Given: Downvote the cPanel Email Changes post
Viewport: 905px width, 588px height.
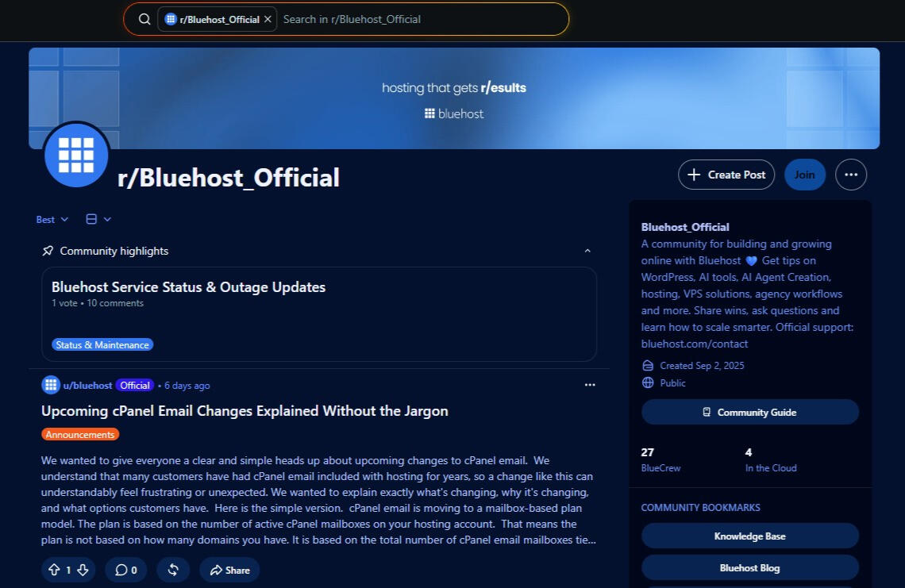Looking at the screenshot, I should click(x=83, y=570).
